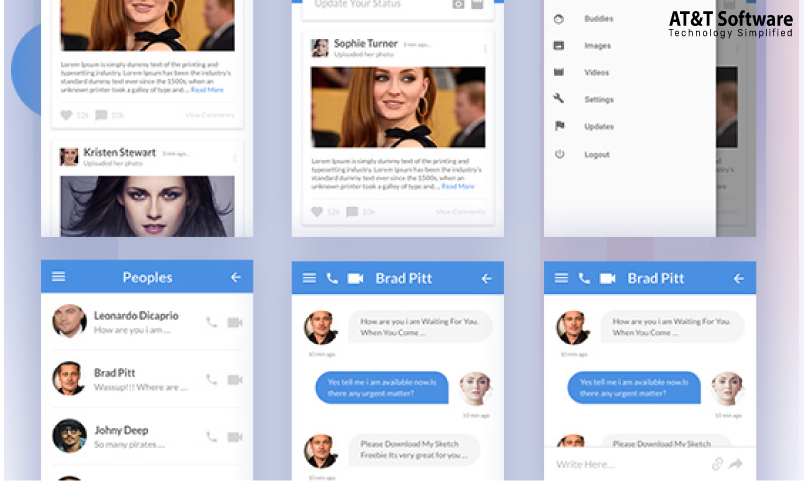Open three-dot options on Sophie Turner post
Screen dimensions: 804x481
(485, 49)
